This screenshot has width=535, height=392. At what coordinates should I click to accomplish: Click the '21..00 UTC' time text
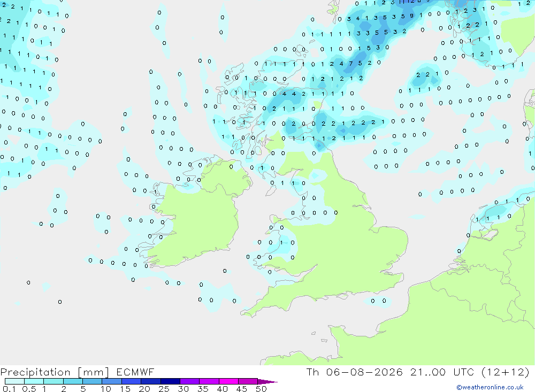(442, 372)
